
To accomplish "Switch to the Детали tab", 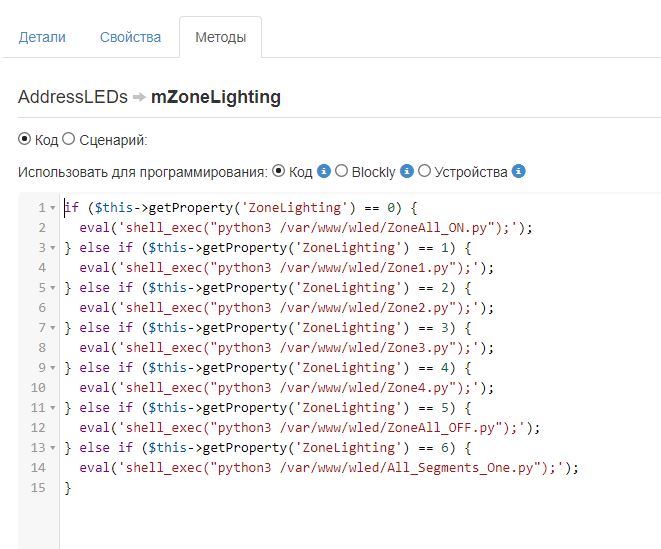I will click(42, 37).
